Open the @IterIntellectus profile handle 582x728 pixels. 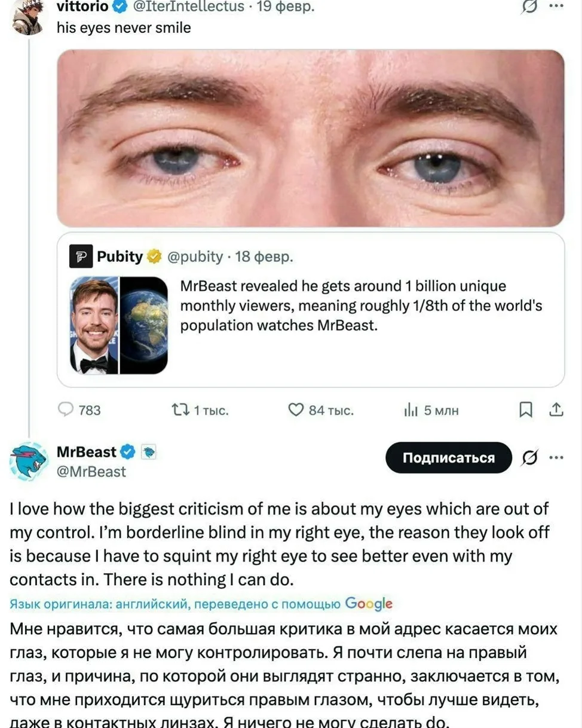187,7
